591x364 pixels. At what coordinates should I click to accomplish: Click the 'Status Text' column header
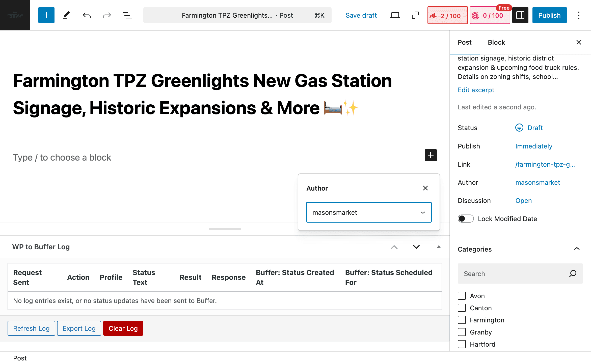click(144, 277)
